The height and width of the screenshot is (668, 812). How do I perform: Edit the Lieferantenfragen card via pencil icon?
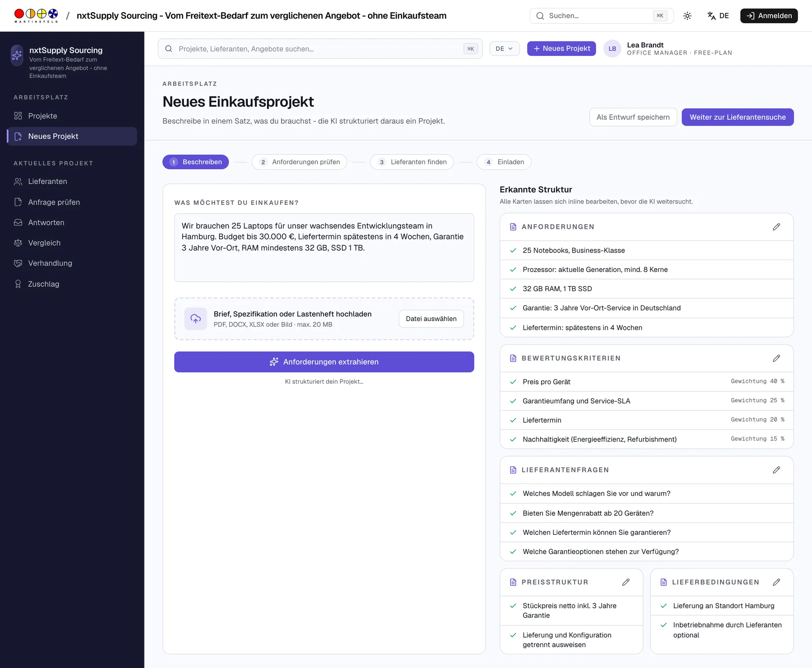tap(776, 470)
